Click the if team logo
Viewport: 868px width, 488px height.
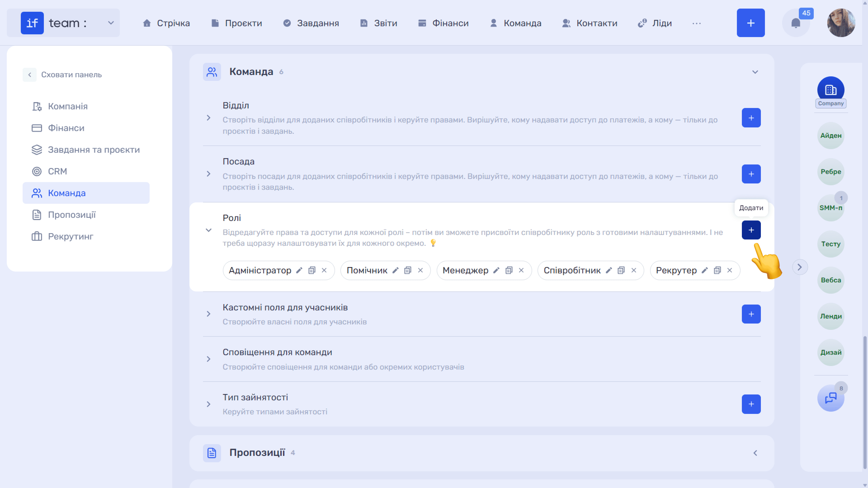[x=32, y=23]
